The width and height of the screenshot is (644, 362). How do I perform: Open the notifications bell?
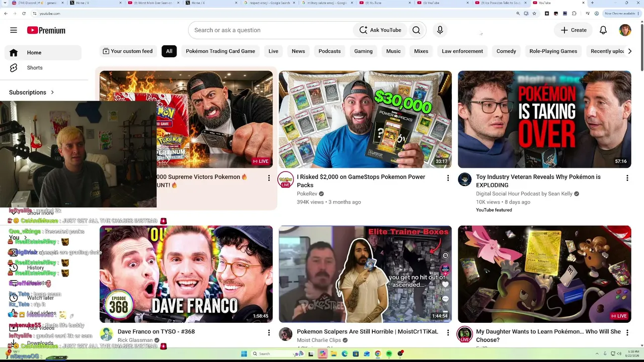603,30
